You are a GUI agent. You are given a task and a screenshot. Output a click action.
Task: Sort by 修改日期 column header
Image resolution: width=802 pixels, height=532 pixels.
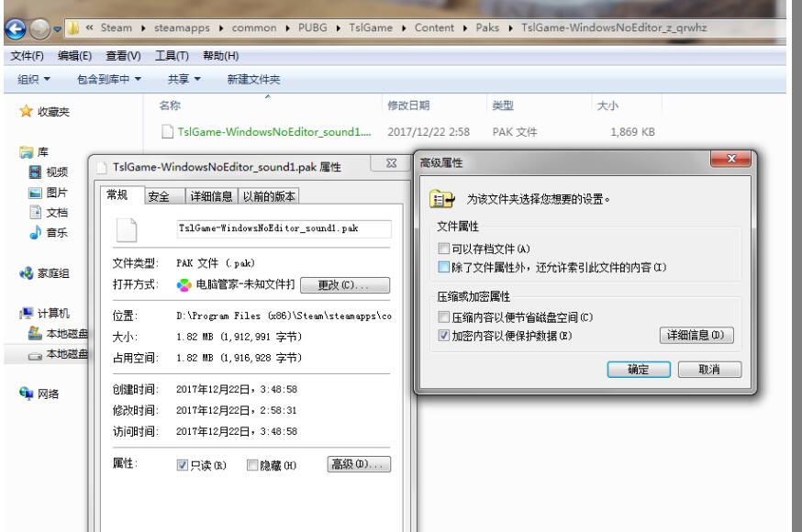point(408,105)
